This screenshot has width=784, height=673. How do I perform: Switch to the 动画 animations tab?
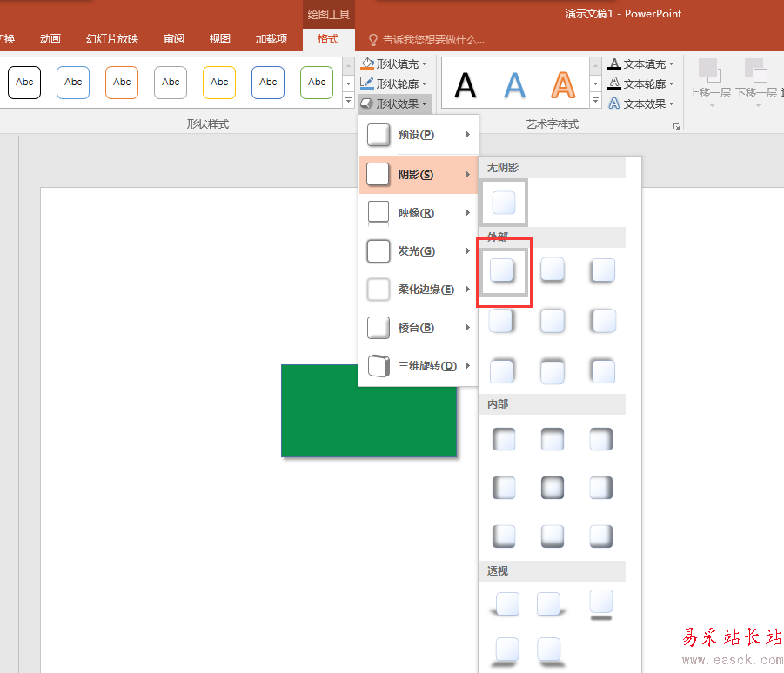50,39
